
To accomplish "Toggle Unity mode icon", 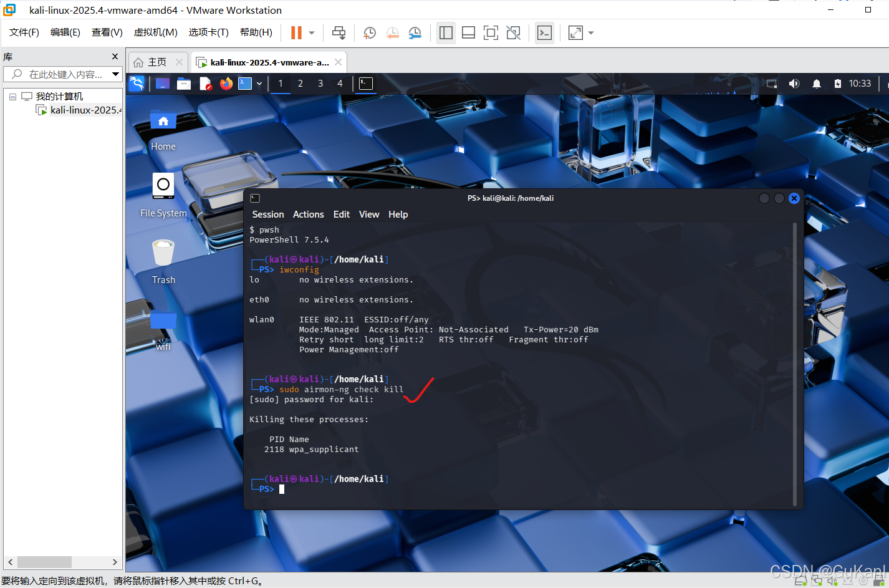I will coord(513,32).
